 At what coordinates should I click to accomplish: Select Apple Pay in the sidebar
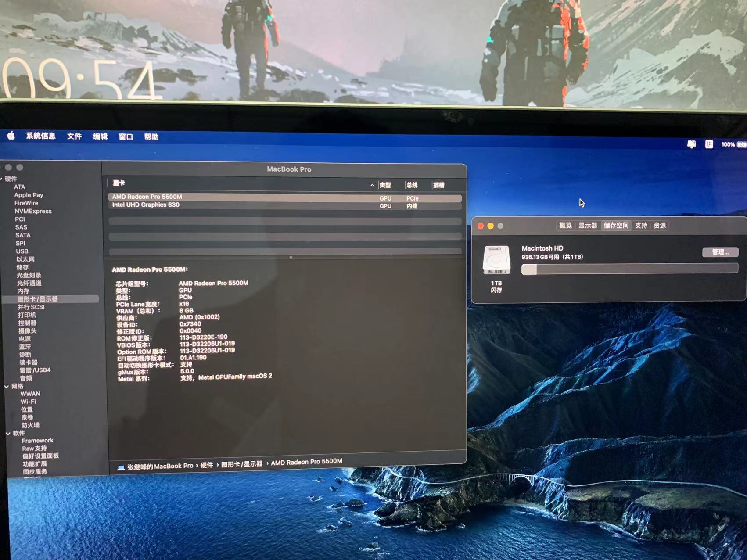tap(29, 195)
